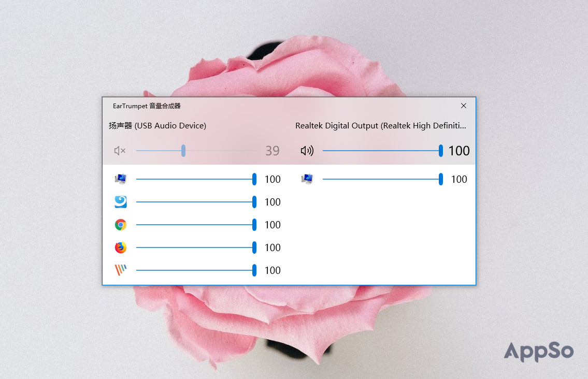This screenshot has width=588, height=379.
Task: Unmute the USB Audio Device speaker icon
Action: pos(120,151)
